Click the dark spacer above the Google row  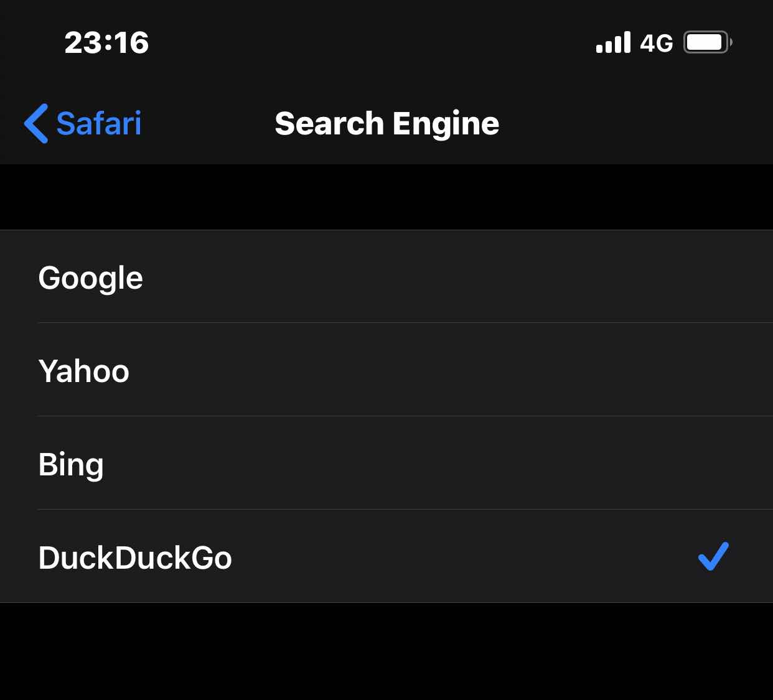pyautogui.click(x=386, y=197)
